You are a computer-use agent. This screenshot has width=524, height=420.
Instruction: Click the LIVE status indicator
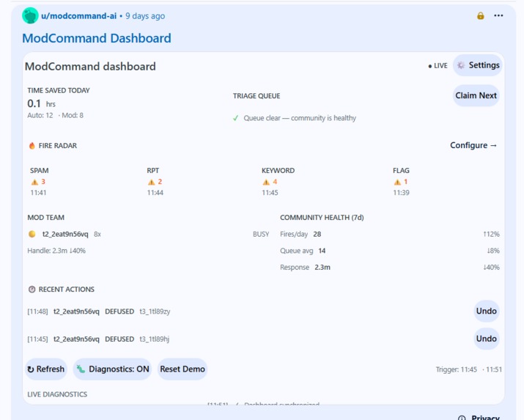pyautogui.click(x=438, y=66)
